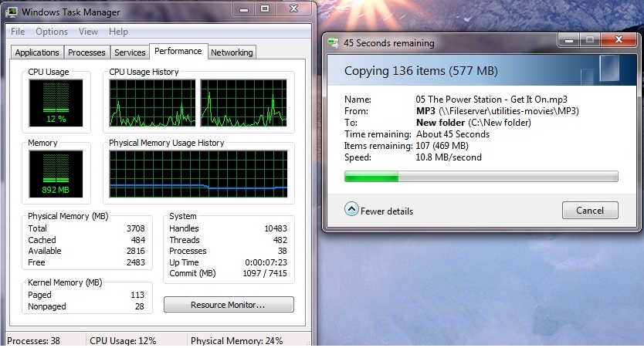Viewport: 644px width, 348px height.
Task: Click the Free memory value 2483
Action: click(136, 262)
